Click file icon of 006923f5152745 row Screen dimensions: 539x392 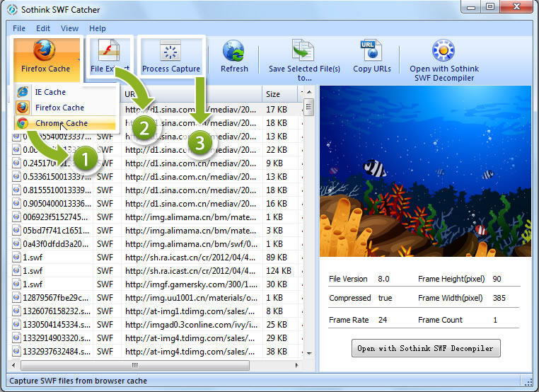coord(16,217)
